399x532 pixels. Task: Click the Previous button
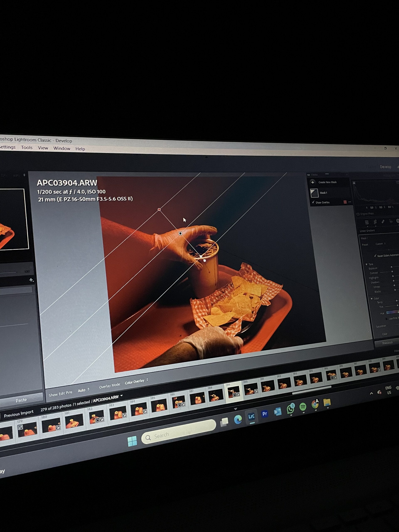click(387, 343)
